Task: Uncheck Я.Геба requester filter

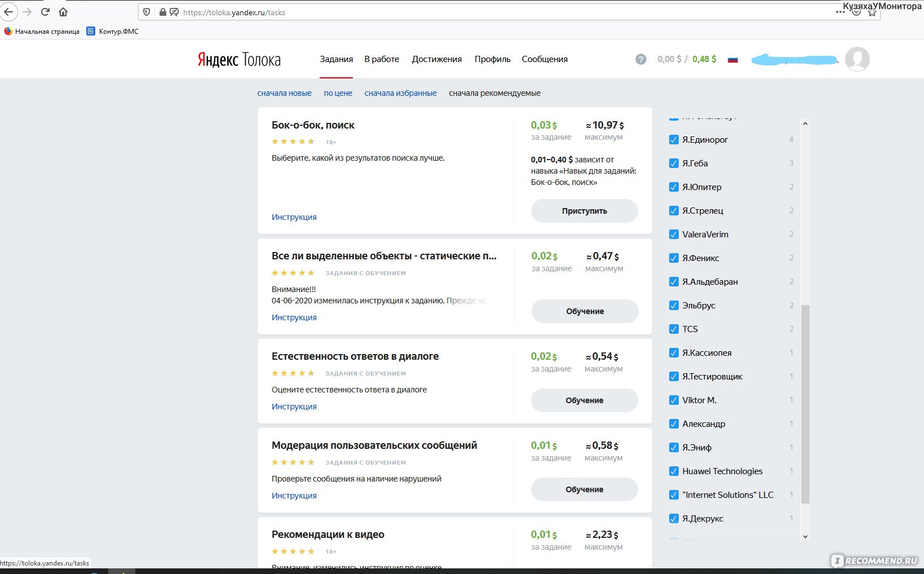Action: [674, 163]
